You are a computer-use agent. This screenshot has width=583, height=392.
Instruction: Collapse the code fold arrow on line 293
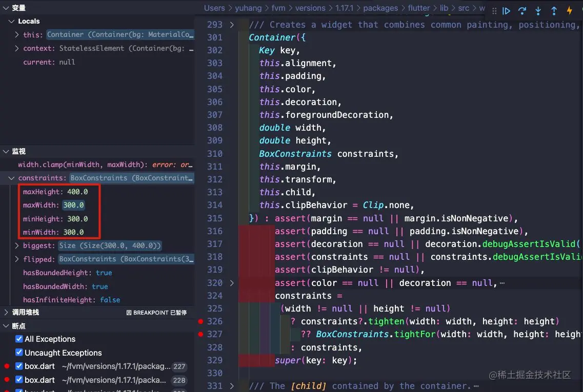tap(231, 24)
